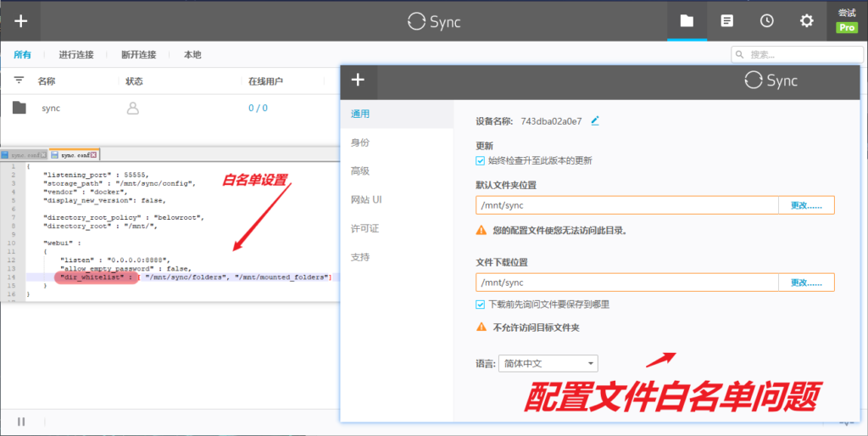This screenshot has height=436, width=868.
Task: Open the Folders view icon in top bar
Action: [687, 21]
